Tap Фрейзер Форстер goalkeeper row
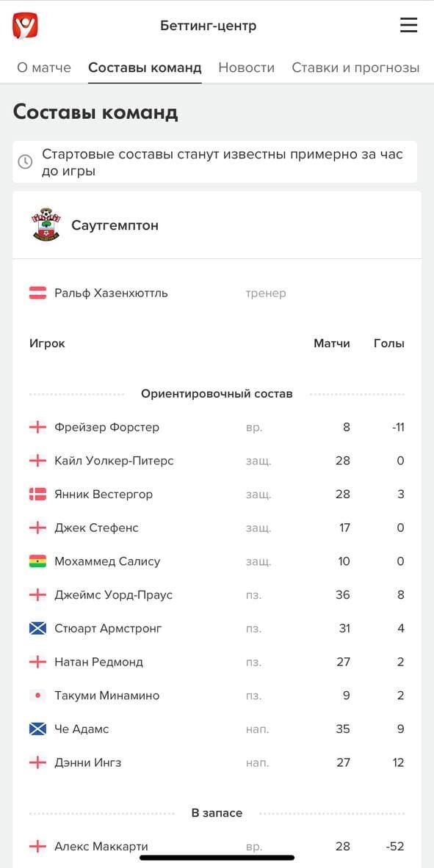The image size is (434, 868). (217, 427)
